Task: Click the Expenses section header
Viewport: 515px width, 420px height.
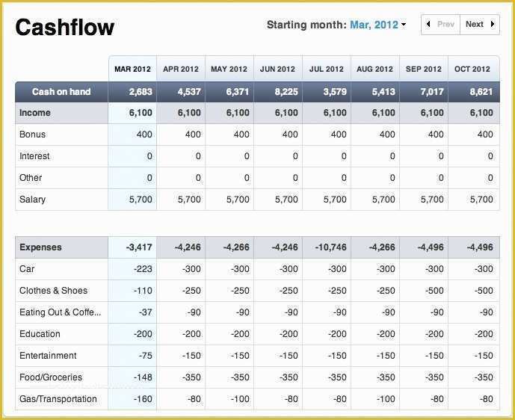Action: pyautogui.click(x=40, y=247)
